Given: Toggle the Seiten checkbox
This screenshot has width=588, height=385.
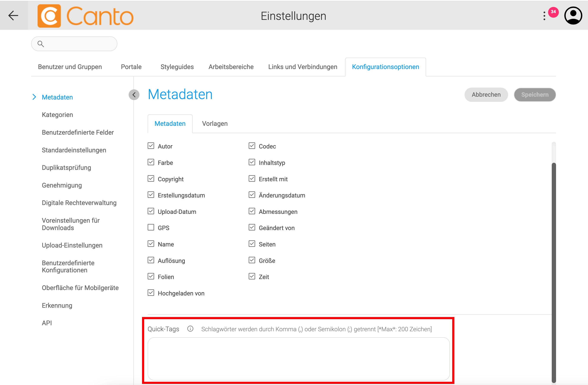Looking at the screenshot, I should point(252,244).
